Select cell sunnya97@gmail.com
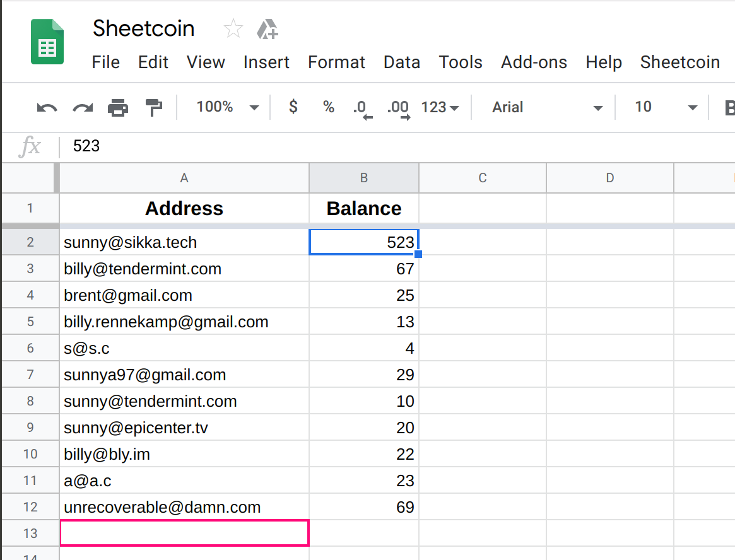 point(184,375)
